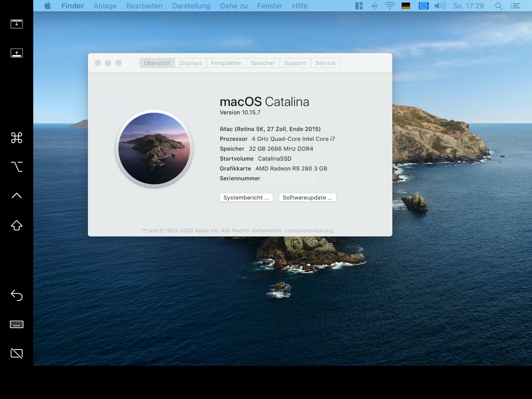Toggle the Shift modifier key in sidebar
The image size is (532, 399).
(x=17, y=225)
